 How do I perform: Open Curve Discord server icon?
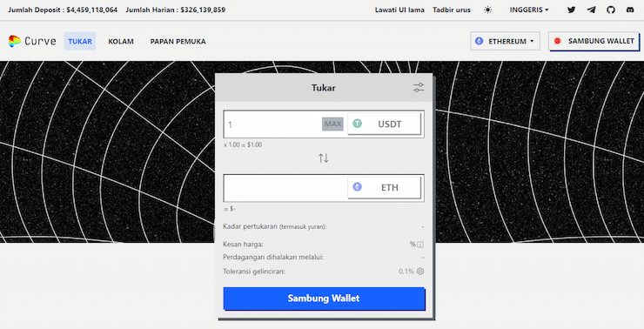(630, 10)
